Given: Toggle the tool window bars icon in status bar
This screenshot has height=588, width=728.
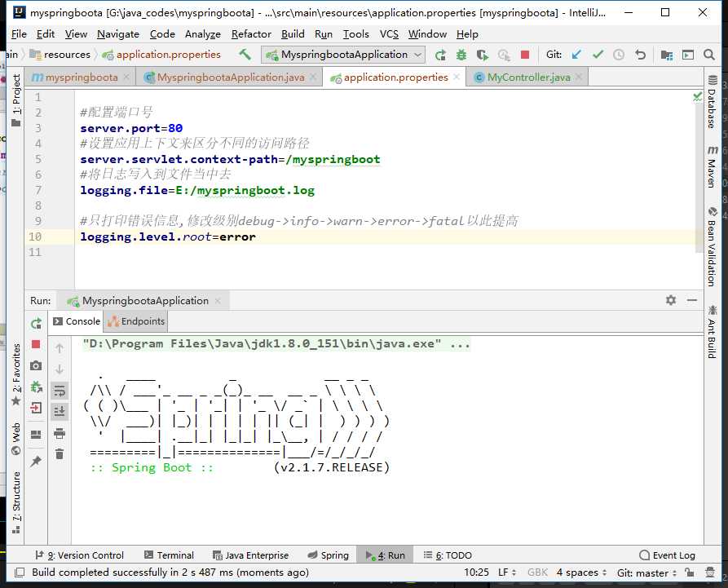Looking at the screenshot, I should coord(20,573).
